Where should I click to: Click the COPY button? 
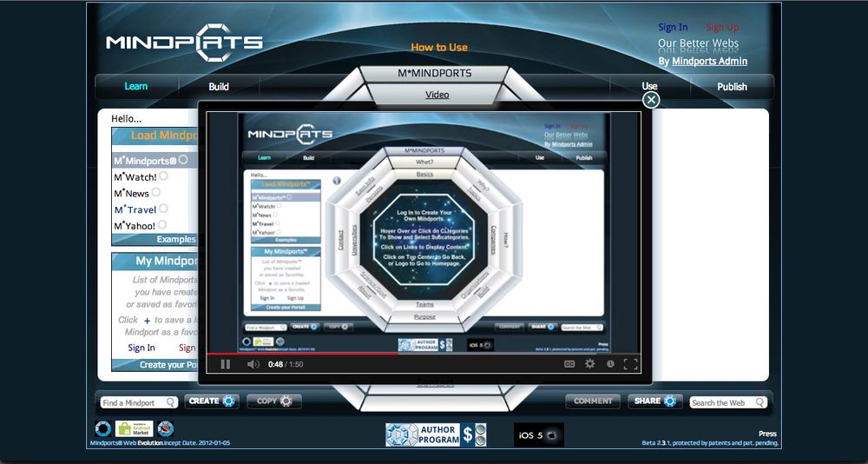[x=274, y=401]
